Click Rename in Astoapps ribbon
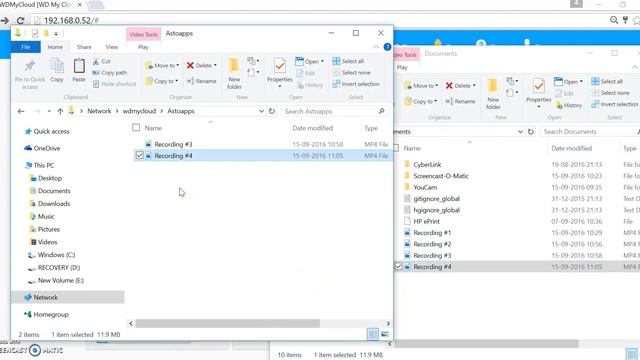Viewport: 640px width, 360px height. pos(201,81)
